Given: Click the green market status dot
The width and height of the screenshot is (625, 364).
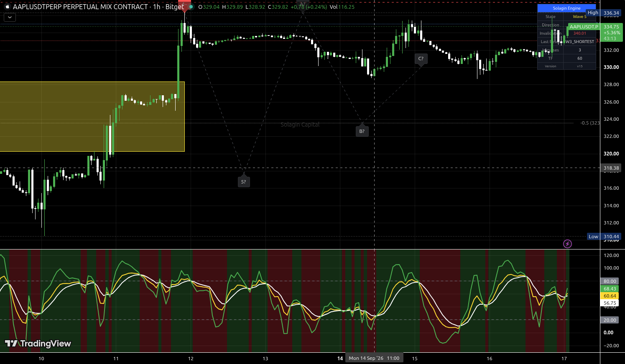Looking at the screenshot, I should coord(191,7).
